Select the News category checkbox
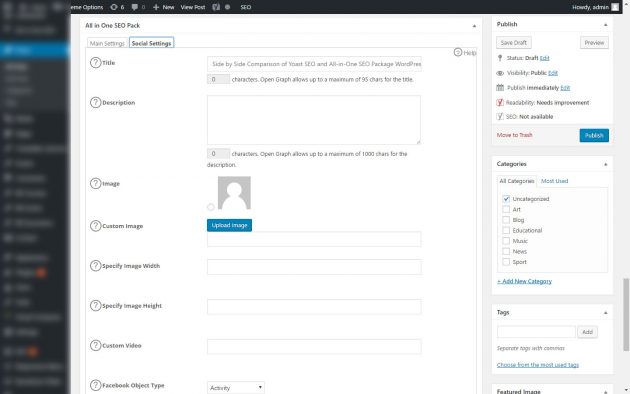Image resolution: width=630 pixels, height=394 pixels. pyautogui.click(x=506, y=251)
